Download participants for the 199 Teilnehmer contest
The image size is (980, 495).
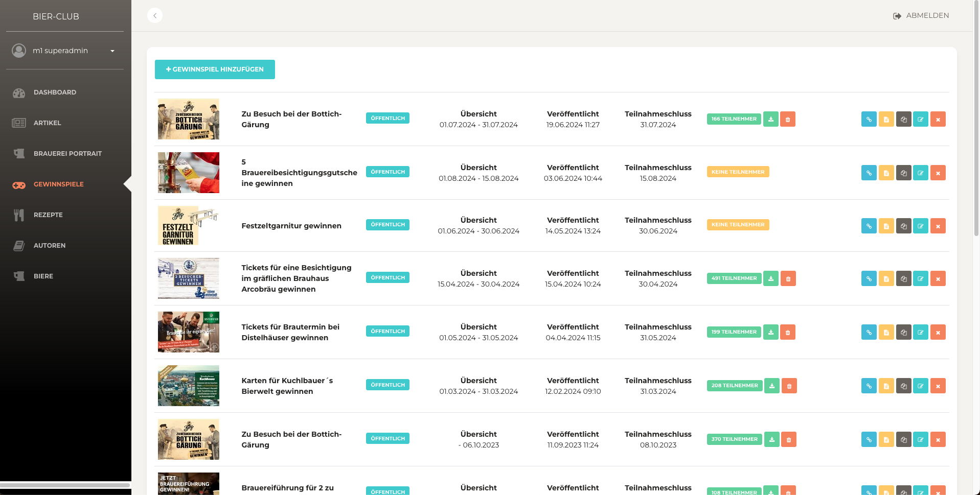pyautogui.click(x=770, y=332)
